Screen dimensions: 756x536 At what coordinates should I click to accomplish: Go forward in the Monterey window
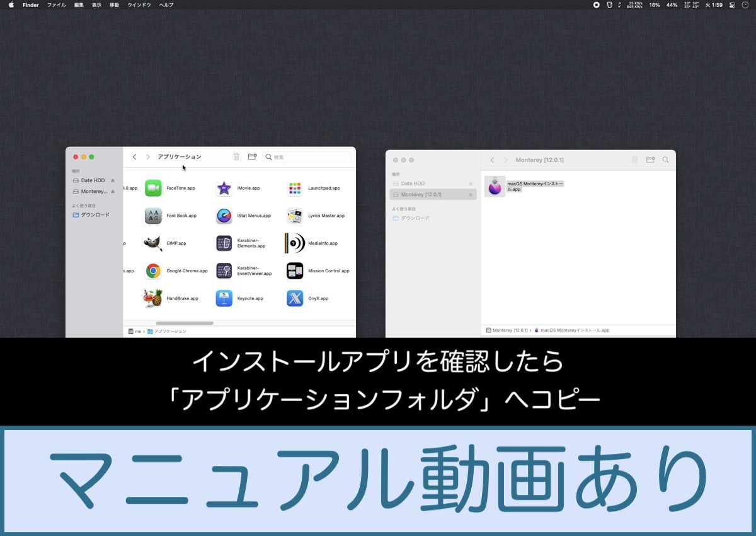(506, 160)
